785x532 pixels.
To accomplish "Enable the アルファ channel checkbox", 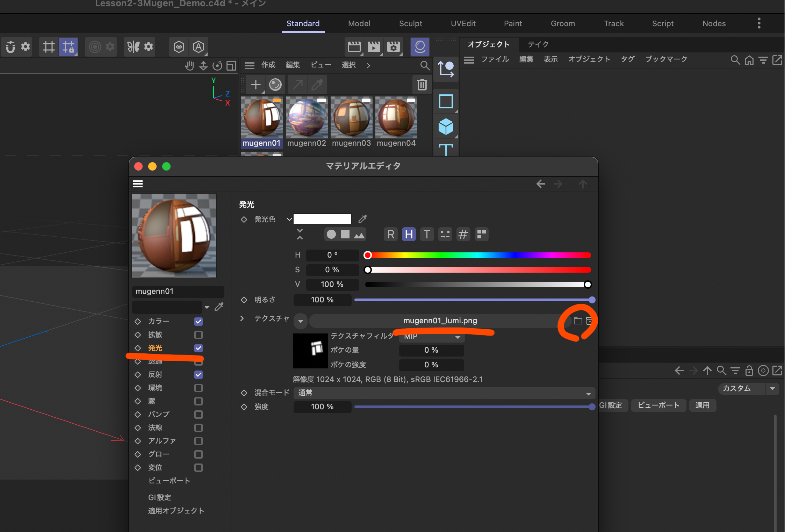I will [x=198, y=441].
